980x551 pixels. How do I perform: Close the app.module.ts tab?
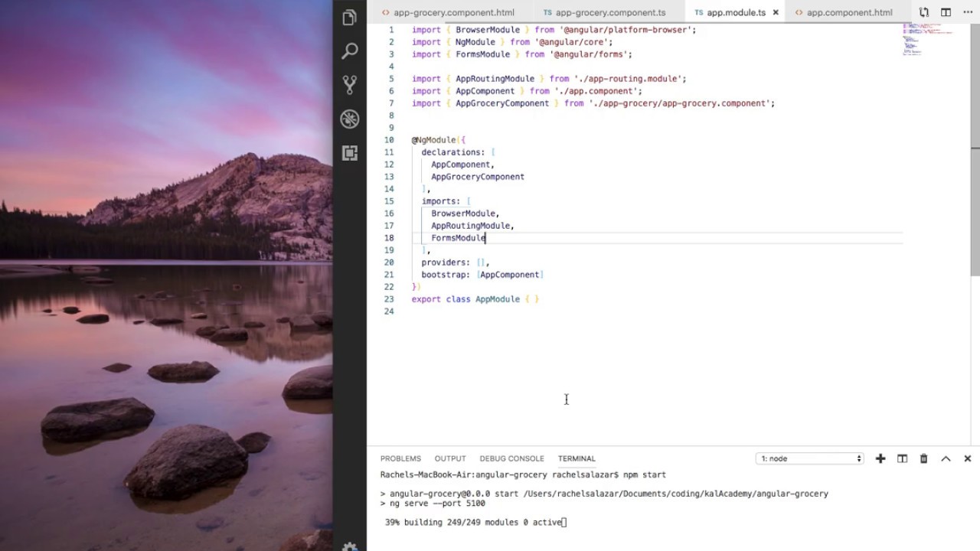click(775, 12)
